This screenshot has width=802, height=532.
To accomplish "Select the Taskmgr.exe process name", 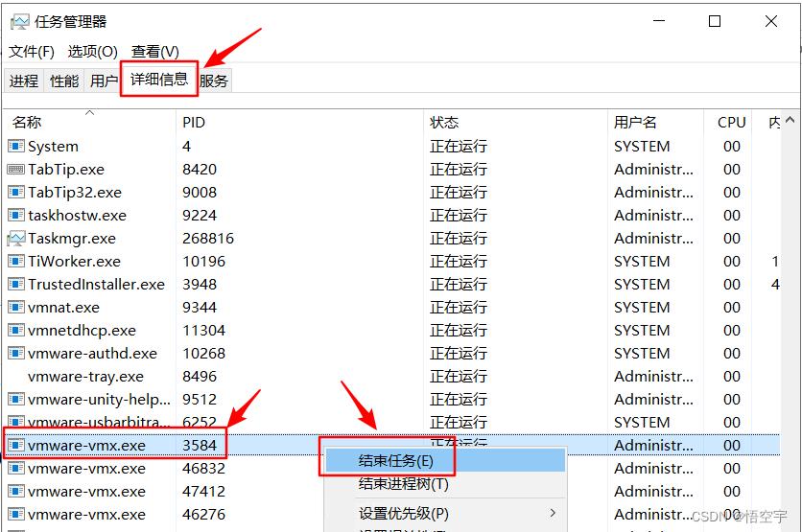I will (72, 238).
